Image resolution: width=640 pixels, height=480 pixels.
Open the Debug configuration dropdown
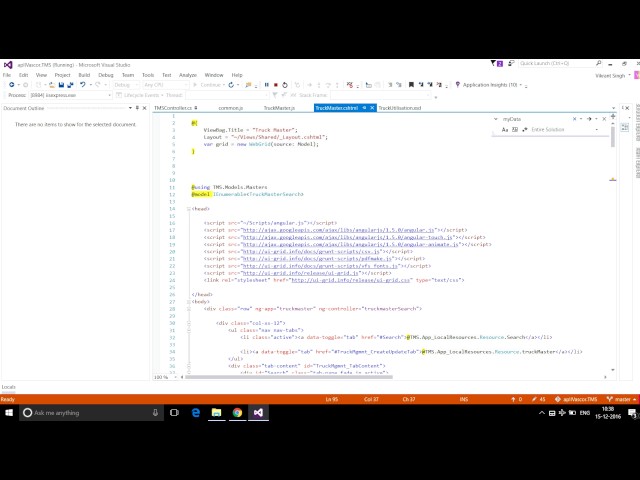pyautogui.click(x=125, y=85)
